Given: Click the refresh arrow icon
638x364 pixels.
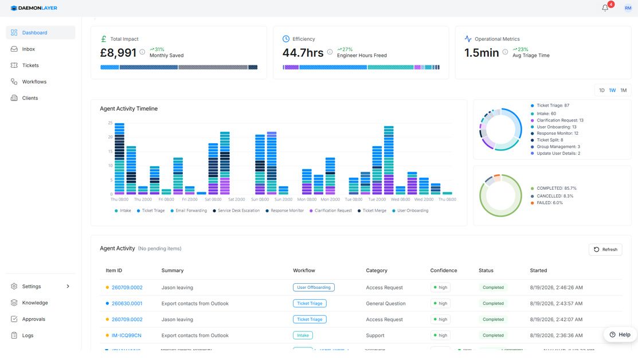Looking at the screenshot, I should point(597,250).
